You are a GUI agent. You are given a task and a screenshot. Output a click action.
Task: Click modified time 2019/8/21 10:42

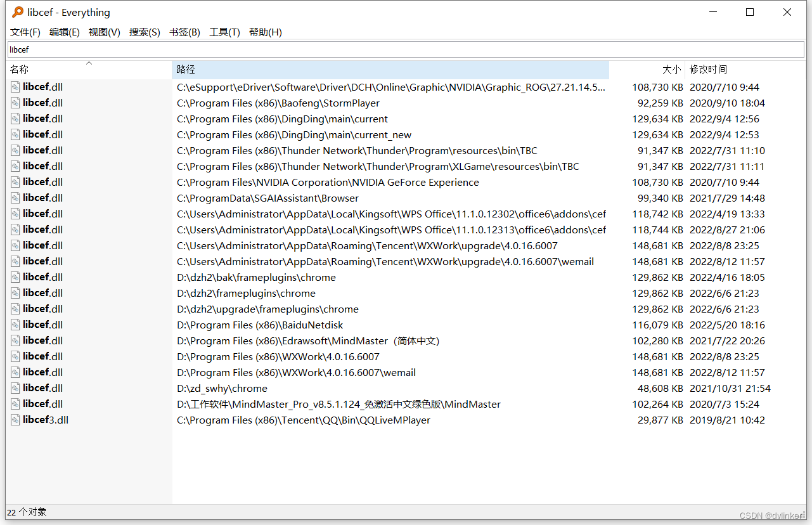727,420
